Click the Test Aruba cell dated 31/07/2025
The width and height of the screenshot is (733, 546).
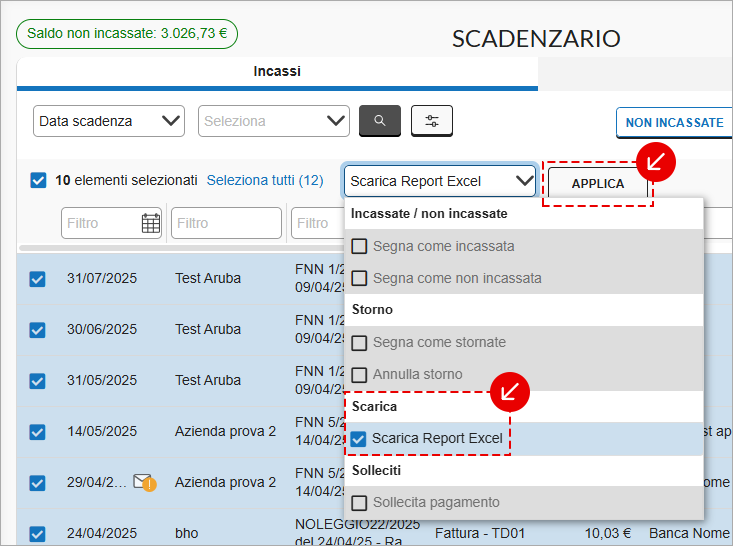click(x=208, y=278)
